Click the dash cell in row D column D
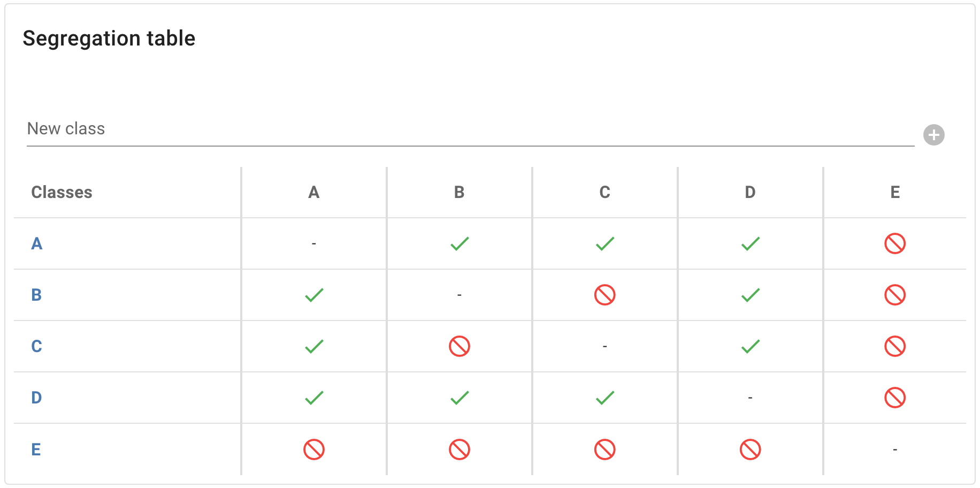 click(x=750, y=398)
